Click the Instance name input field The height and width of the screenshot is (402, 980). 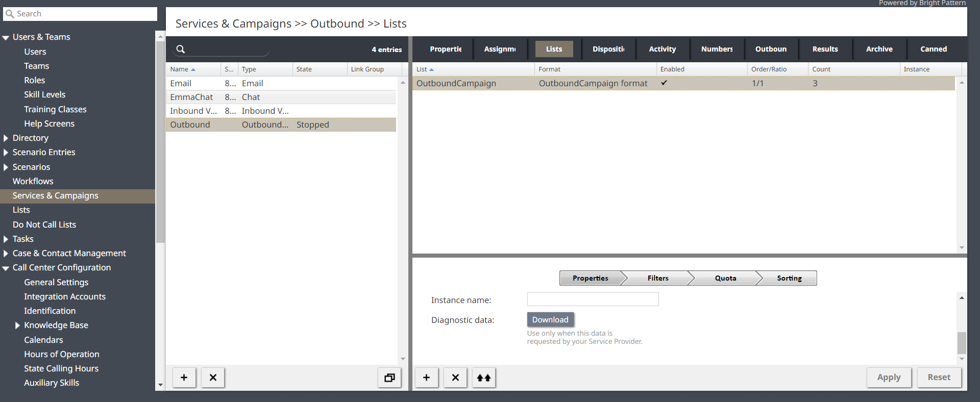click(593, 299)
